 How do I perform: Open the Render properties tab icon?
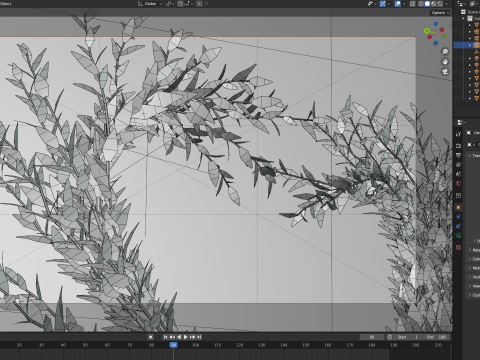459,146
